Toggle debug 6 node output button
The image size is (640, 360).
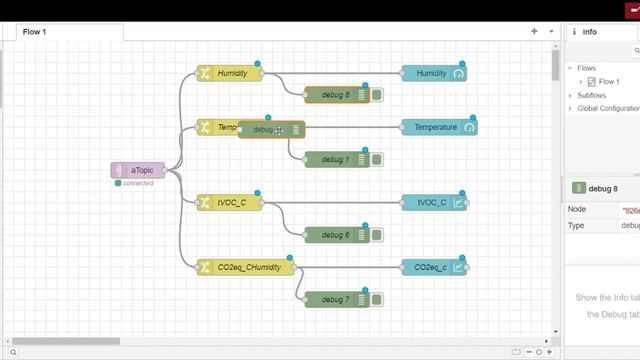click(x=377, y=235)
